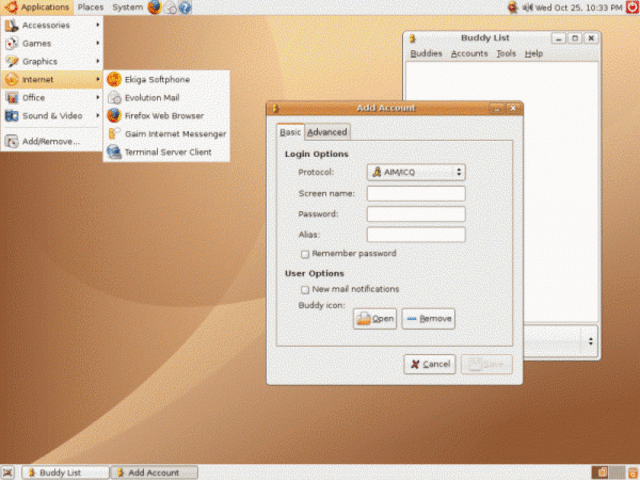Switch to Add Account taskbar button
This screenshot has width=640, height=480.
pyautogui.click(x=154, y=473)
